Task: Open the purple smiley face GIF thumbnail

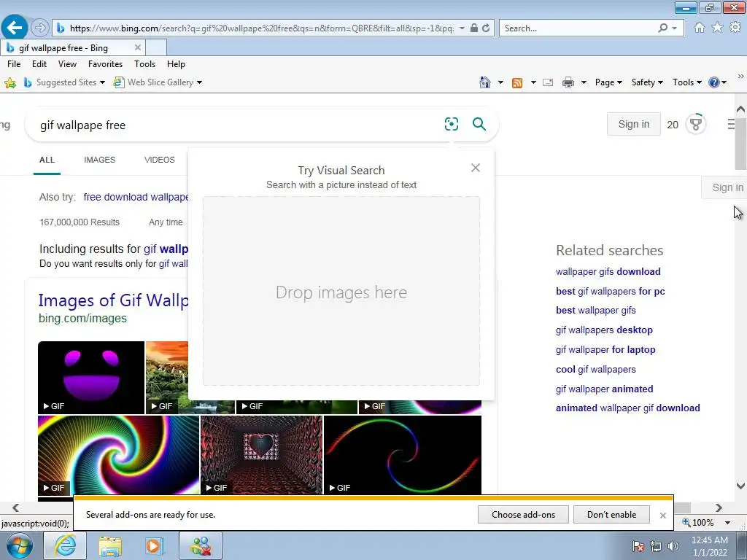Action: [x=91, y=378]
